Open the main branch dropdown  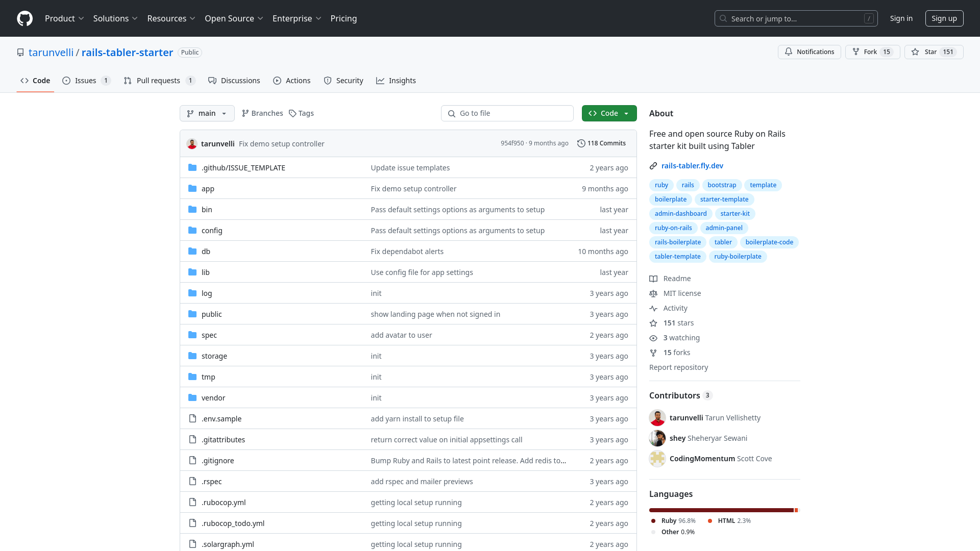[207, 113]
